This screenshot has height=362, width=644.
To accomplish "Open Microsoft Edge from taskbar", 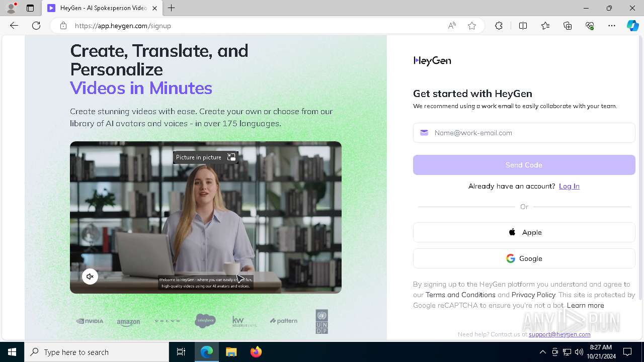I will click(x=207, y=352).
